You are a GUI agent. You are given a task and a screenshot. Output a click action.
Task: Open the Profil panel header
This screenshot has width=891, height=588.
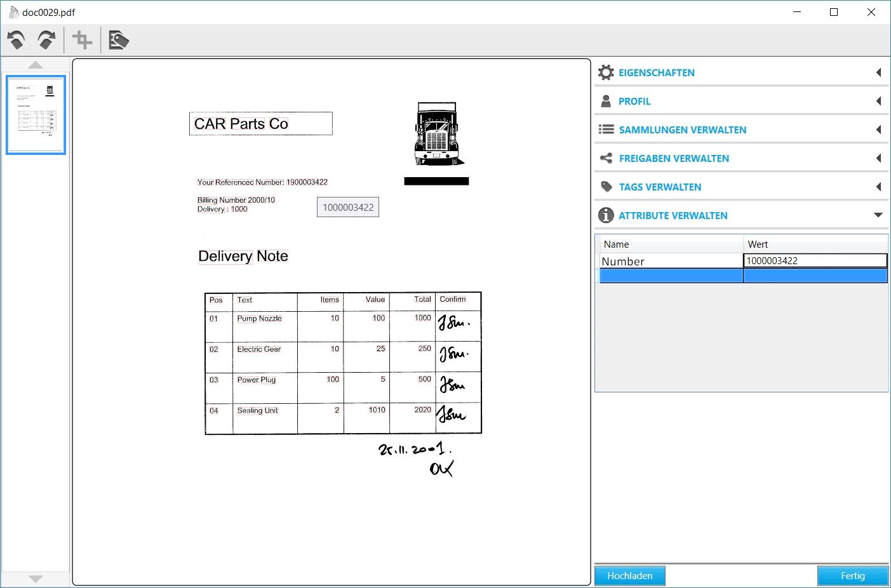tap(635, 101)
